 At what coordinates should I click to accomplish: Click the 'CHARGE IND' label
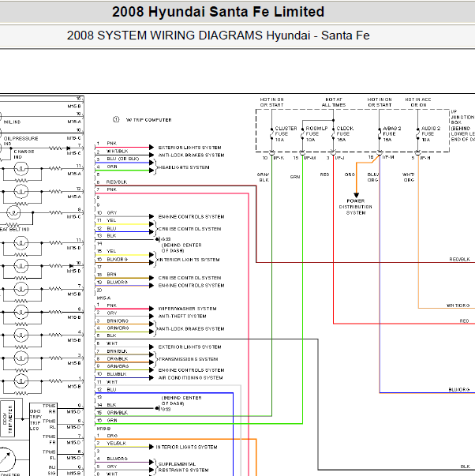(x=24, y=154)
